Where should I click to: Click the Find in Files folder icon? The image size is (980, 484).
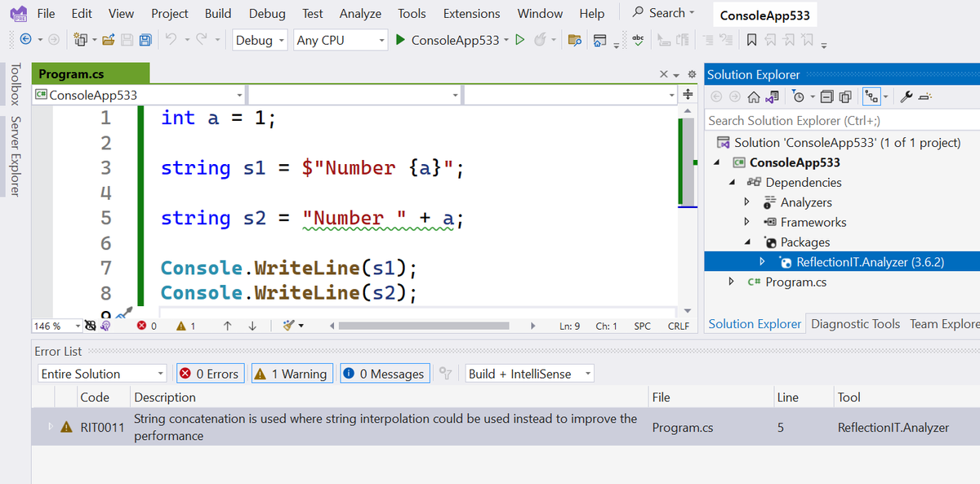(x=574, y=40)
